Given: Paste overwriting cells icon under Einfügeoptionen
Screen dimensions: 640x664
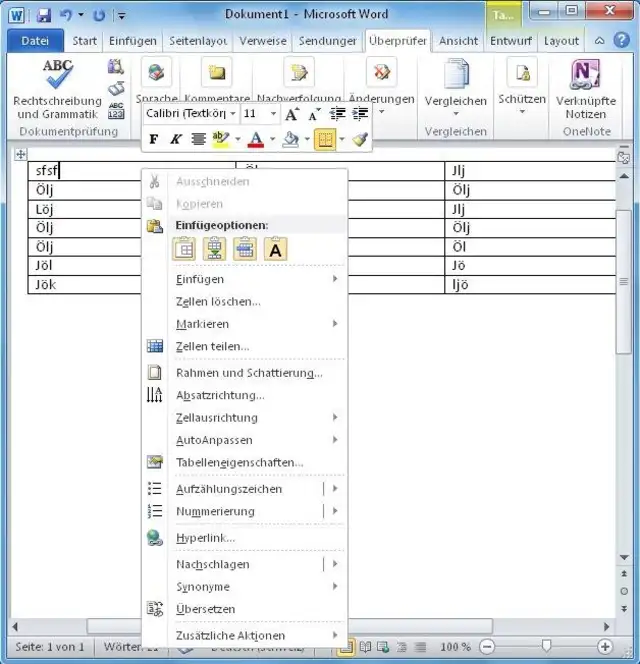Looking at the screenshot, I should [x=245, y=249].
